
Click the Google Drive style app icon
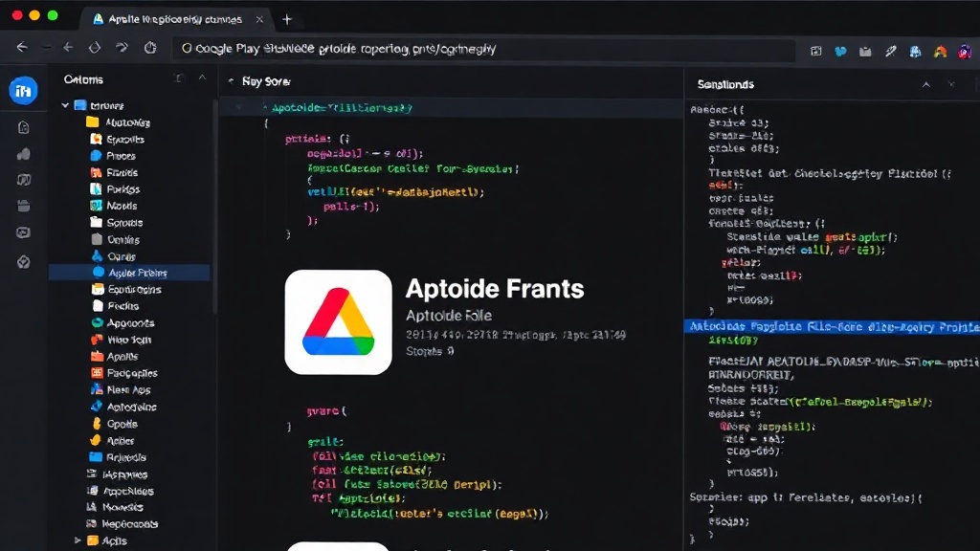[x=338, y=322]
